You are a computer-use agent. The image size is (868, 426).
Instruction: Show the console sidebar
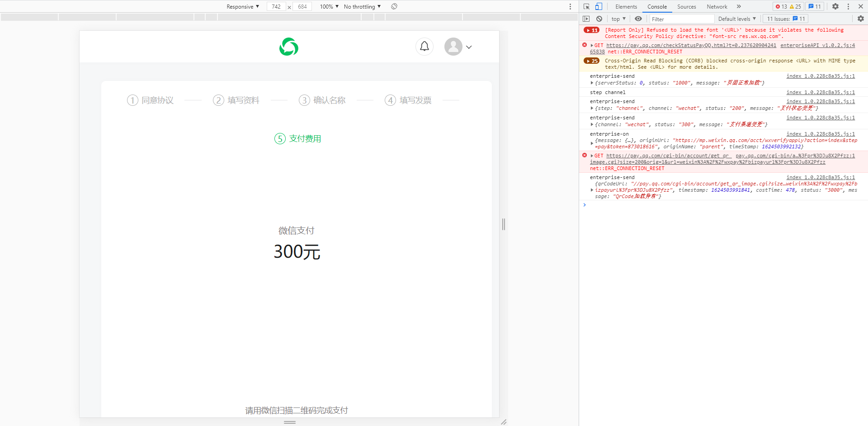pos(586,19)
